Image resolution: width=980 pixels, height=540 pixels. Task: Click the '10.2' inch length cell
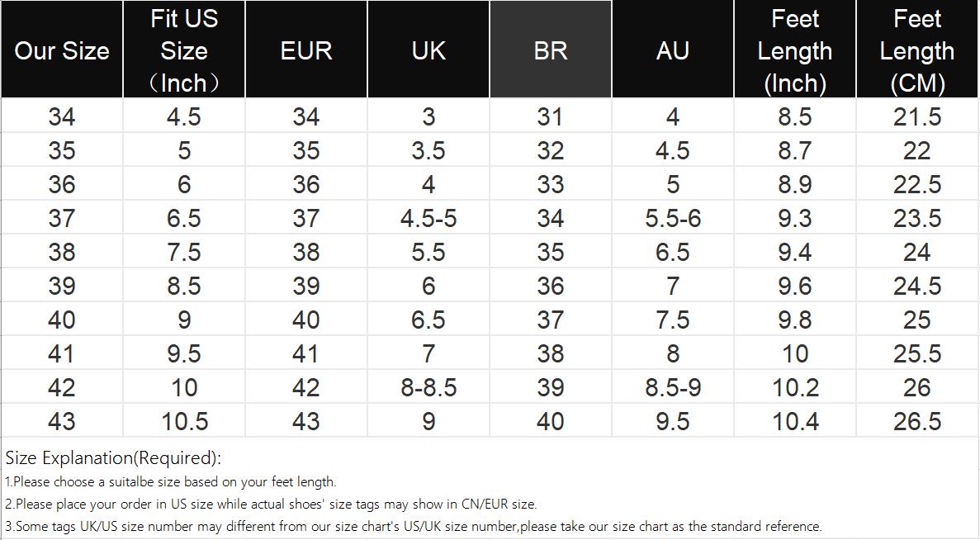(795, 387)
